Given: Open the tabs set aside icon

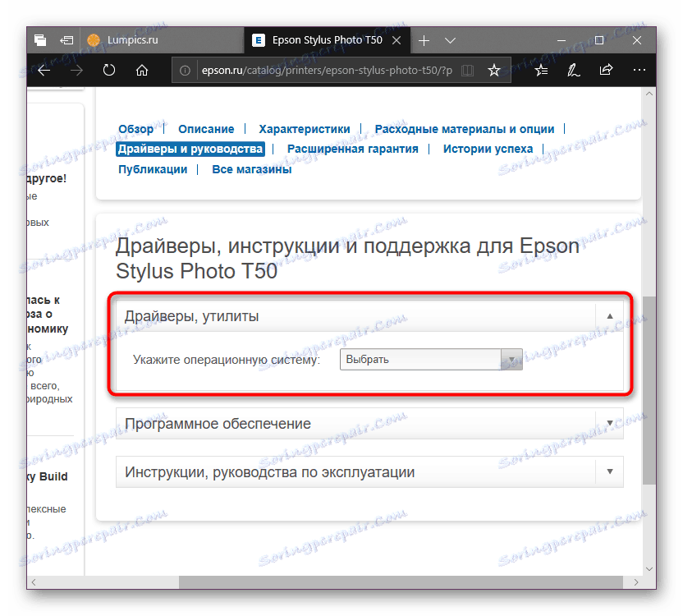Looking at the screenshot, I should point(40,40).
